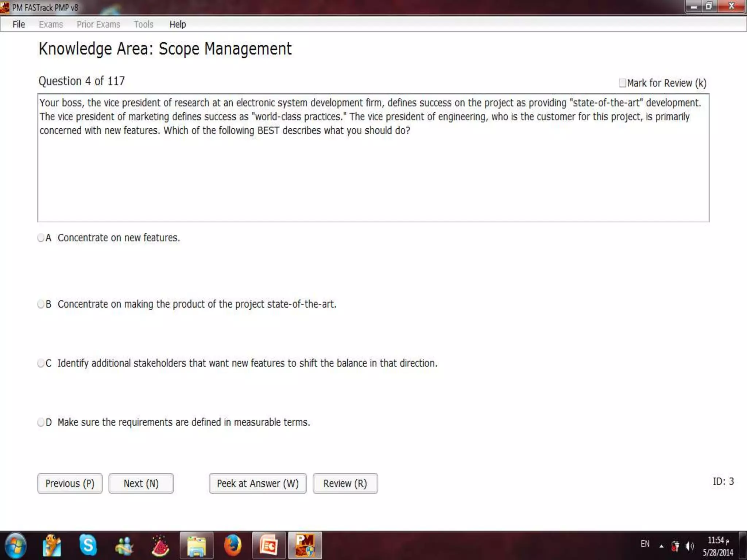The image size is (747, 560).
Task: Minimize the PM FASTrack window
Action: (693, 7)
